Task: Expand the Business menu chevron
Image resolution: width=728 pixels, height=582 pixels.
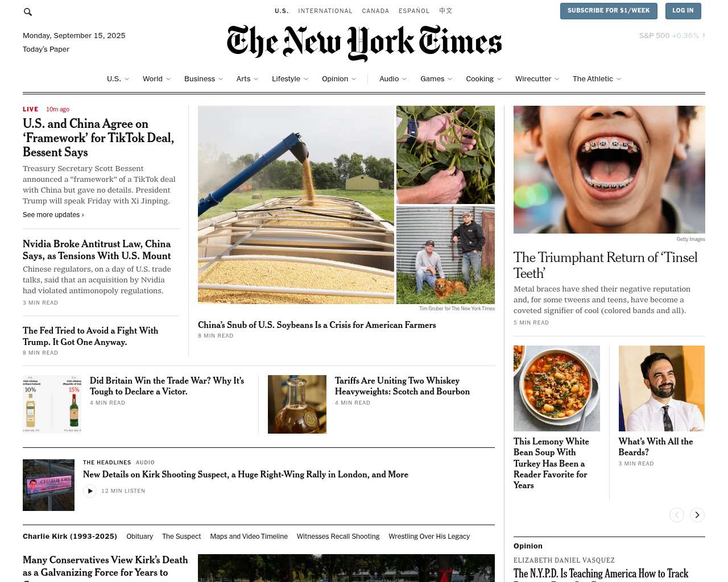Action: pos(221,79)
